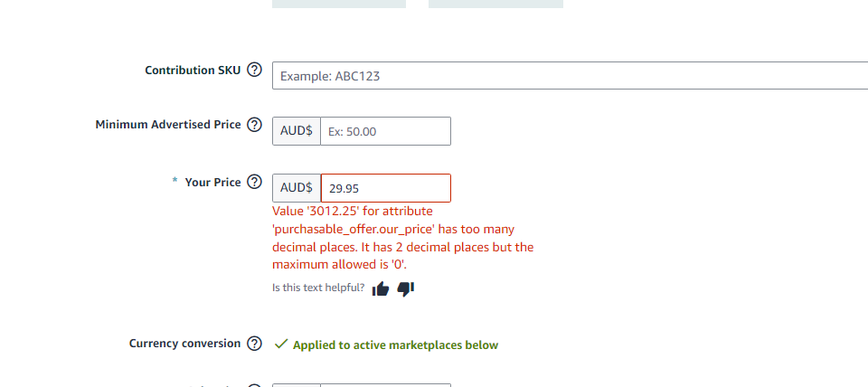The height and width of the screenshot is (387, 868).
Task: Show help tooltip for Your Price
Action: coord(254,182)
